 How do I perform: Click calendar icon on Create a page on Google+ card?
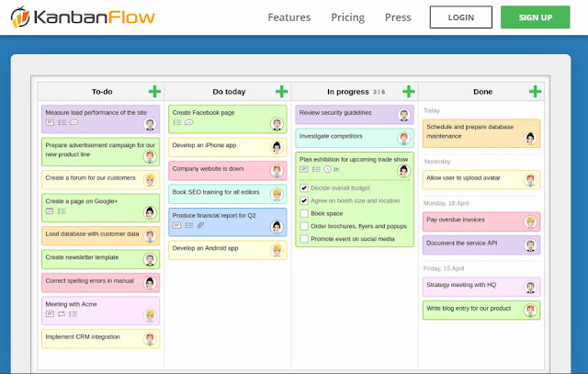pos(50,211)
